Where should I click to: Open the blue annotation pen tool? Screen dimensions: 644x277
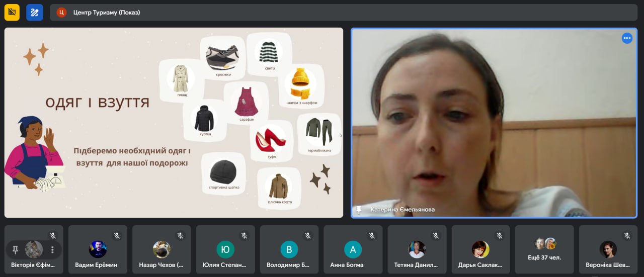(x=35, y=13)
